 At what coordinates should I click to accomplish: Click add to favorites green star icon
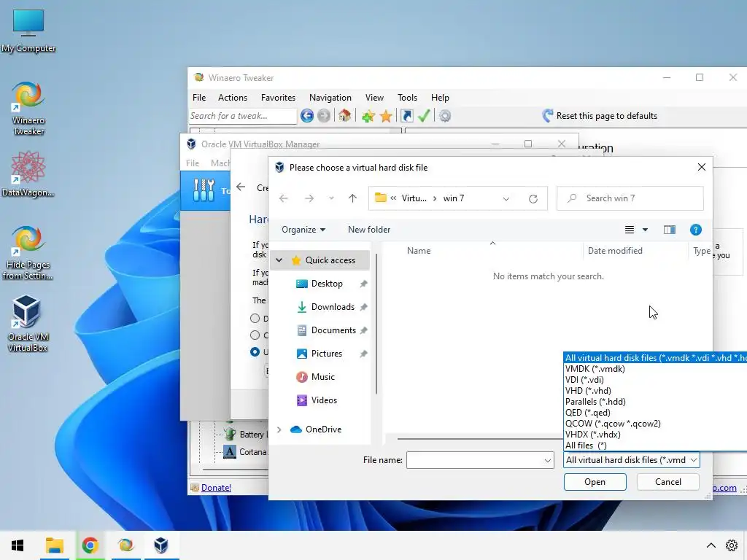[368, 116]
